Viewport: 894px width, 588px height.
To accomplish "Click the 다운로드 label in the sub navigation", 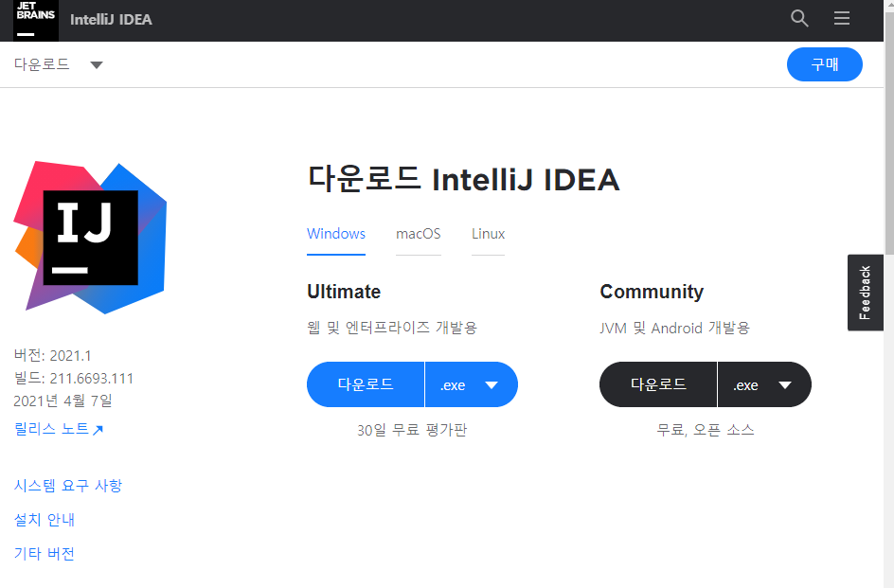I will point(42,63).
